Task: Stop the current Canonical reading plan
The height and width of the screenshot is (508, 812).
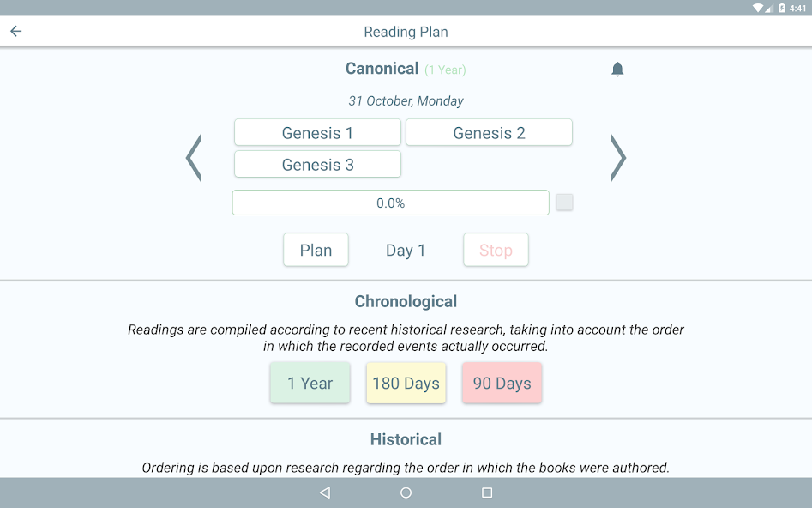Action: (496, 250)
